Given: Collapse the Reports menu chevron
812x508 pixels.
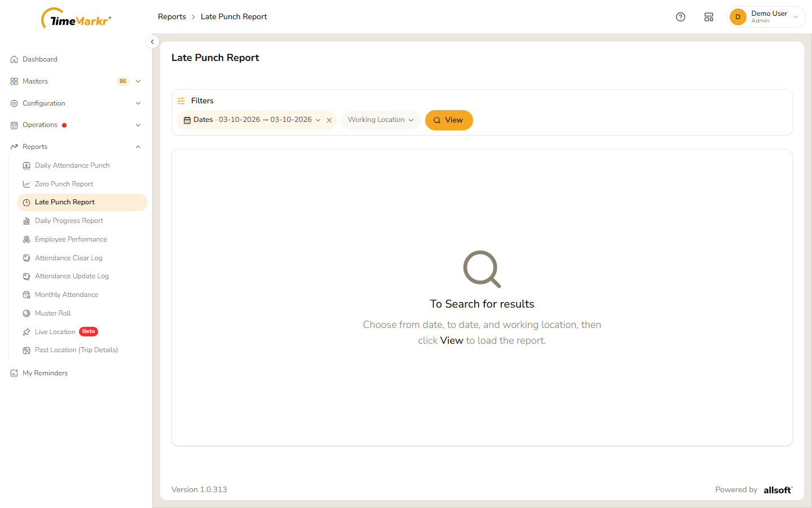Looking at the screenshot, I should pos(138,147).
